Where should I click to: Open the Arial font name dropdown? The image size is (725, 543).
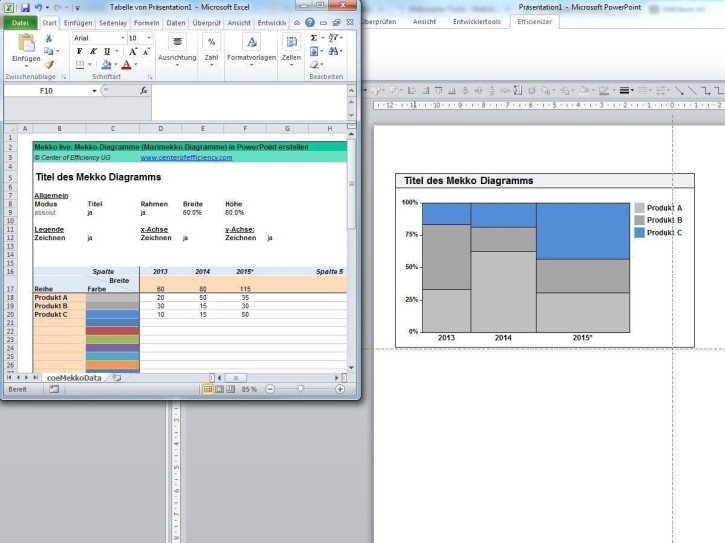tap(123, 38)
